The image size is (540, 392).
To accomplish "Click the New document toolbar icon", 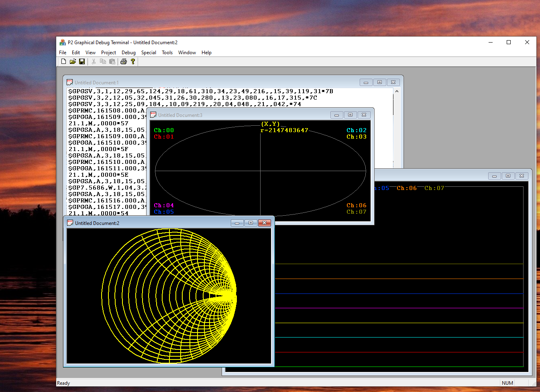I will pyautogui.click(x=63, y=61).
